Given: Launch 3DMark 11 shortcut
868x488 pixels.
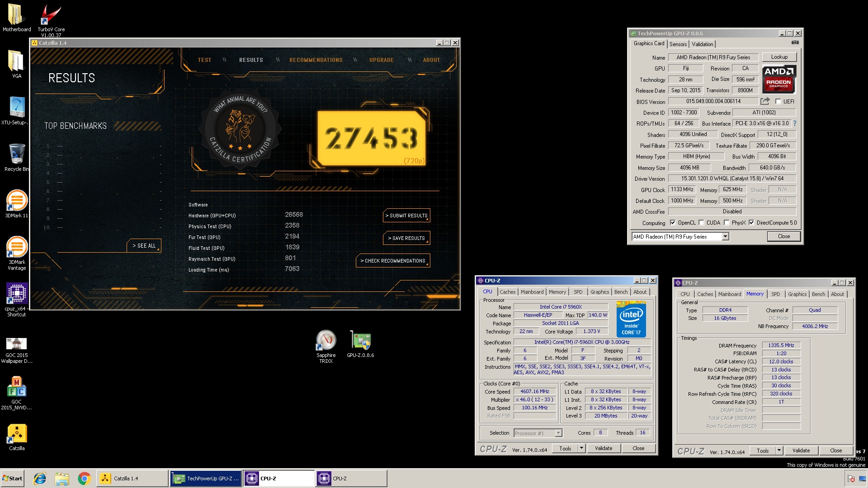Looking at the screenshot, I should (x=16, y=204).
